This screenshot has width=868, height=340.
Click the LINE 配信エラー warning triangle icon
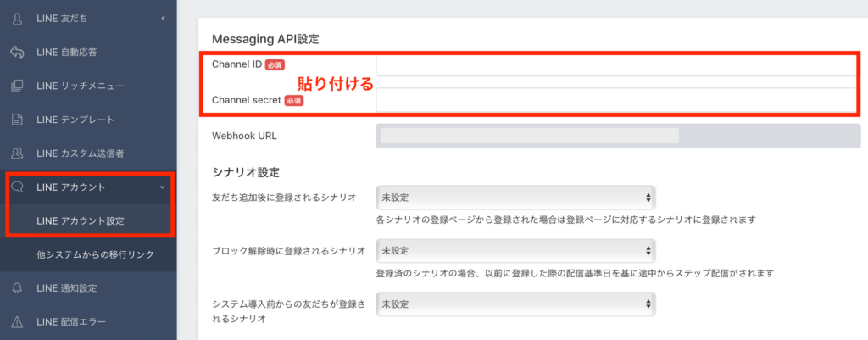17,321
